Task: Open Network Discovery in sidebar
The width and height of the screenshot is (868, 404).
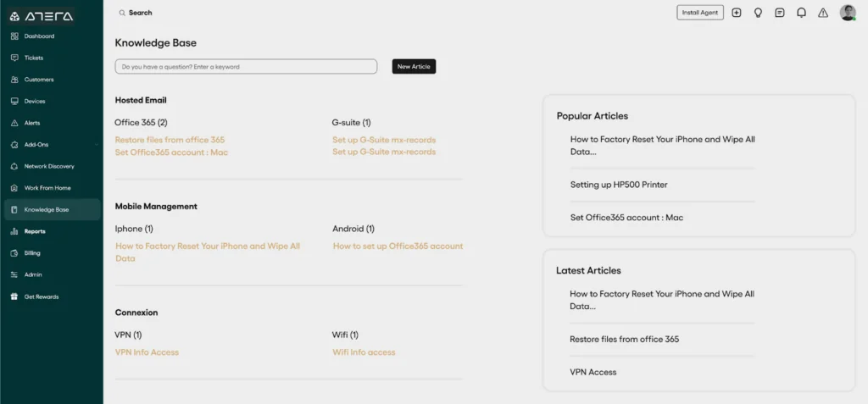Action: click(48, 166)
